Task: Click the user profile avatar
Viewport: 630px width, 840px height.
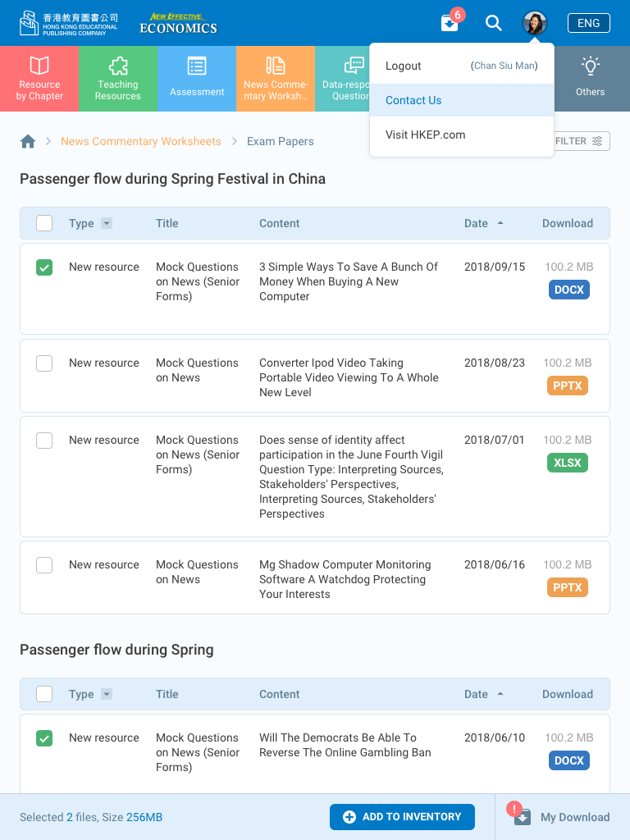Action: coord(535,23)
